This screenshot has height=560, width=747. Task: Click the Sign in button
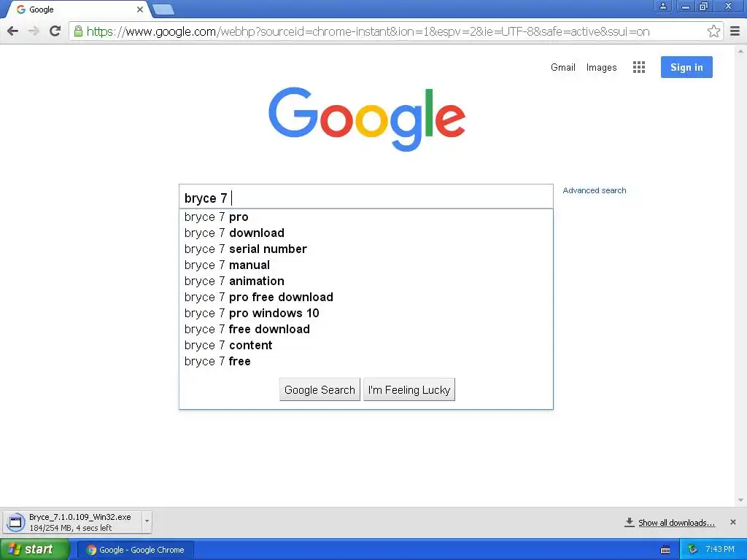point(686,67)
